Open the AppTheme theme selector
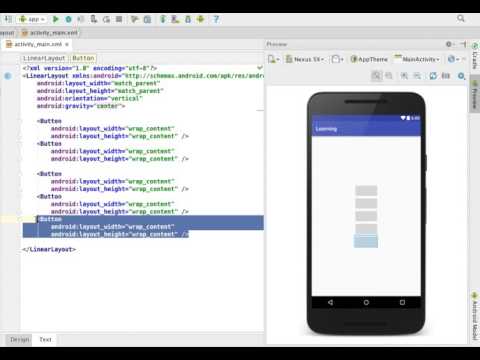Image resolution: width=480 pixels, height=360 pixels. 369,59
